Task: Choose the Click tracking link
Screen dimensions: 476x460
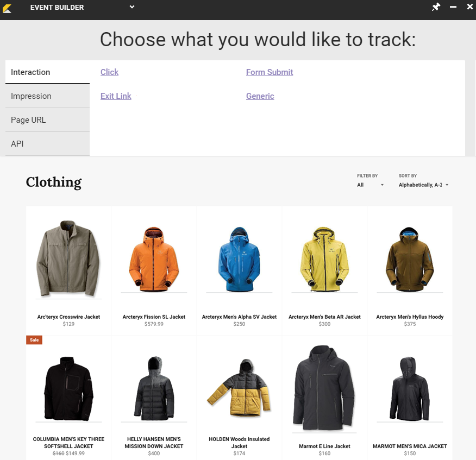Action: pos(109,72)
